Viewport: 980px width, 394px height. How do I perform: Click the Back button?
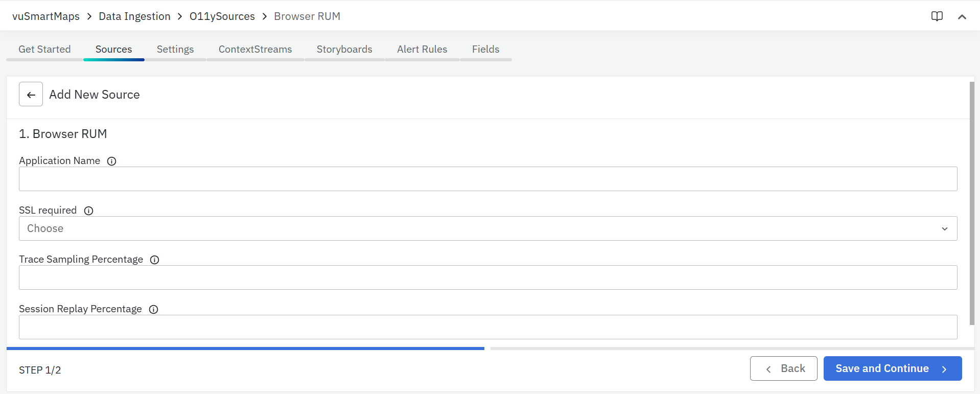(x=783, y=368)
